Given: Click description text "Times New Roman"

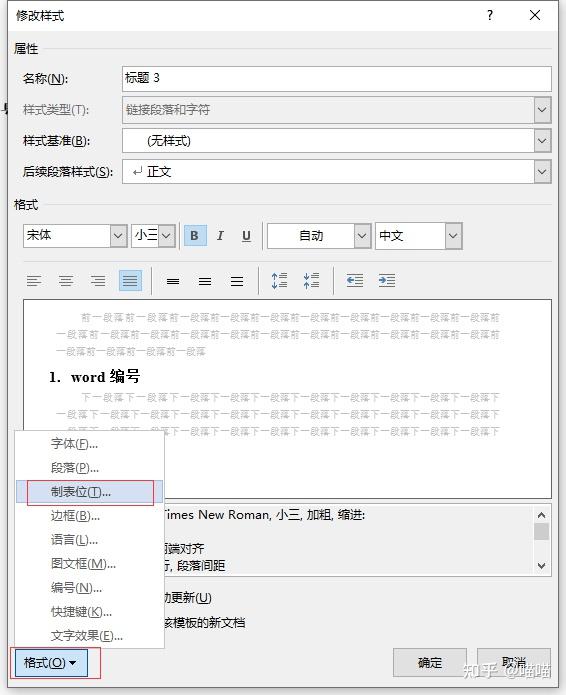Looking at the screenshot, I should point(218,515).
